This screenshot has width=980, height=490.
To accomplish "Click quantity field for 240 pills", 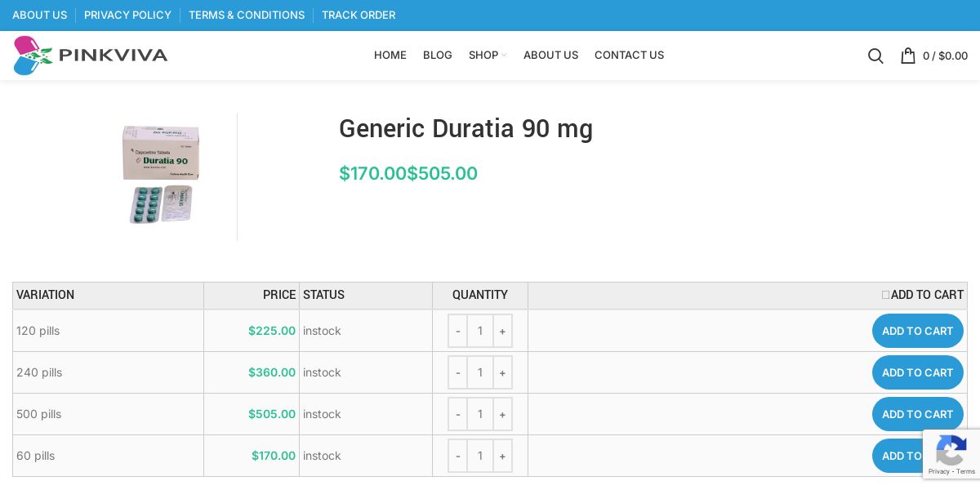I will coord(480,372).
